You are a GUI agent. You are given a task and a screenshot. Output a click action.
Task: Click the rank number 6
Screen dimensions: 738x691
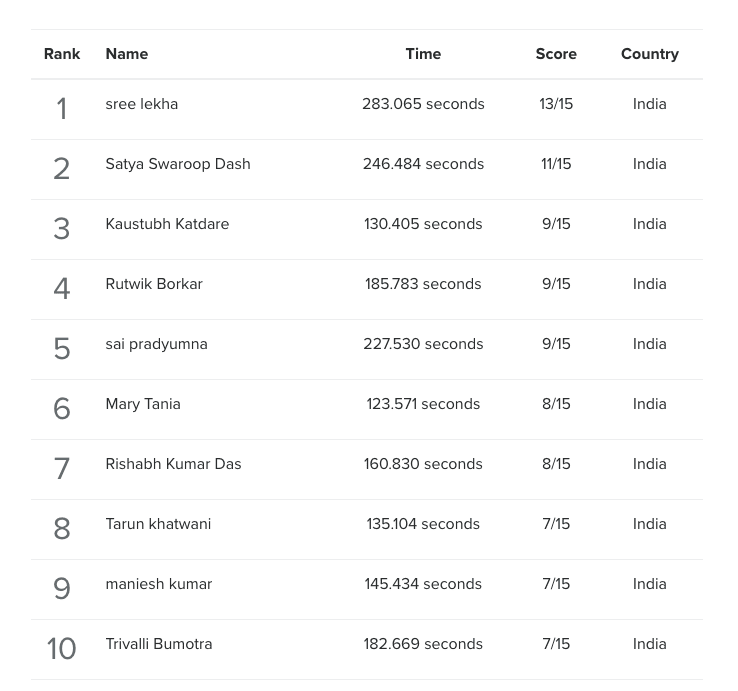62,409
